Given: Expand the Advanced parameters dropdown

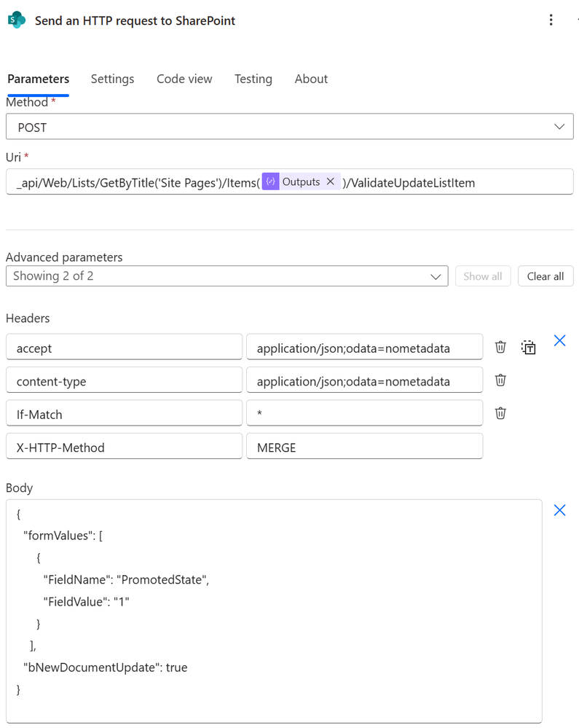Looking at the screenshot, I should point(227,276).
